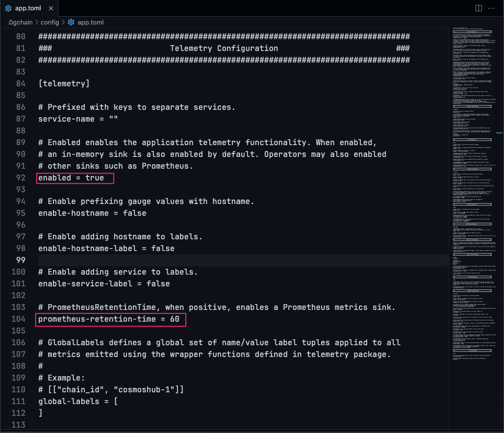Image resolution: width=504 pixels, height=433 pixels.
Task: Select the app.toml tab label
Action: (29, 8)
